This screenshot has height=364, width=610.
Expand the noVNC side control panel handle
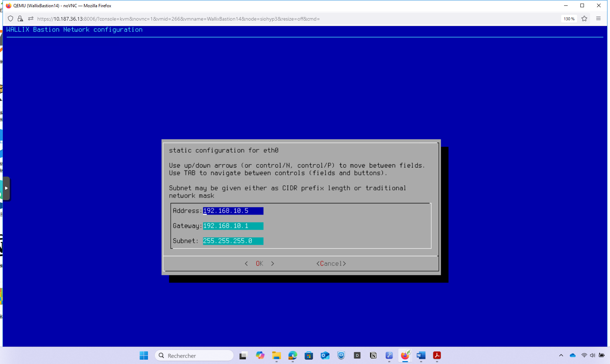tap(6, 188)
